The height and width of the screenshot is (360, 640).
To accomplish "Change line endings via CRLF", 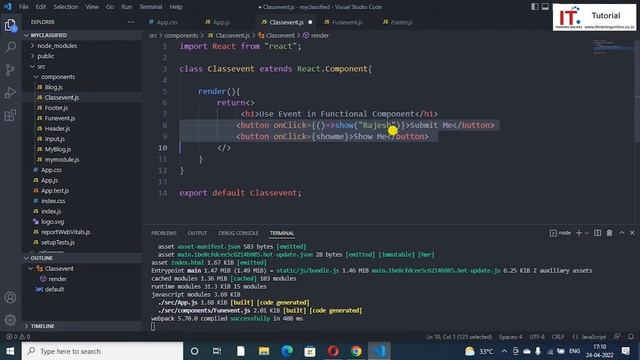I will (x=558, y=337).
